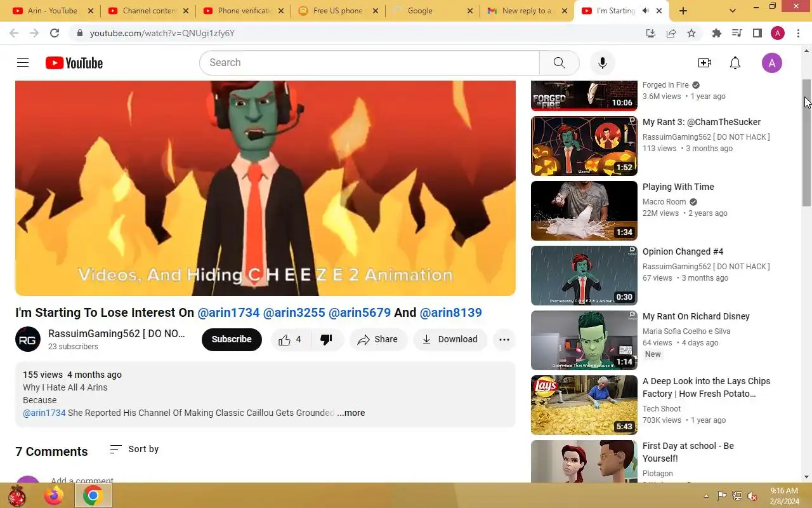Viewport: 812px width, 508px height.
Task: Mute the audio on the current tab
Action: [x=645, y=11]
